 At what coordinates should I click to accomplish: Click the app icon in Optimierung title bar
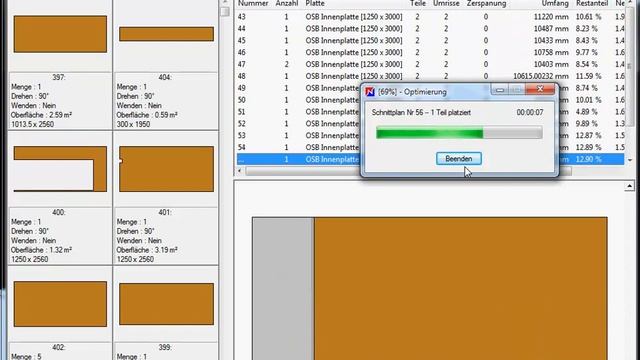370,92
